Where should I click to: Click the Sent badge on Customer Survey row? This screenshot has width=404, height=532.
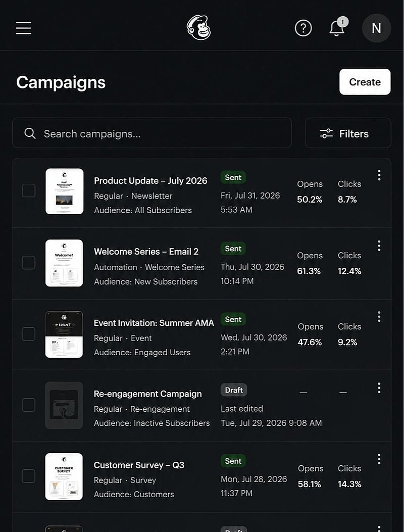pos(233,461)
